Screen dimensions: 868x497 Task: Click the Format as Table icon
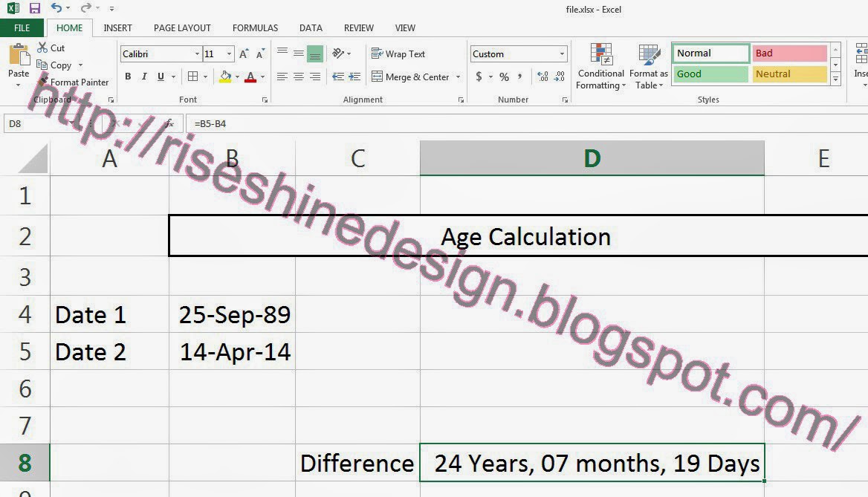[647, 66]
